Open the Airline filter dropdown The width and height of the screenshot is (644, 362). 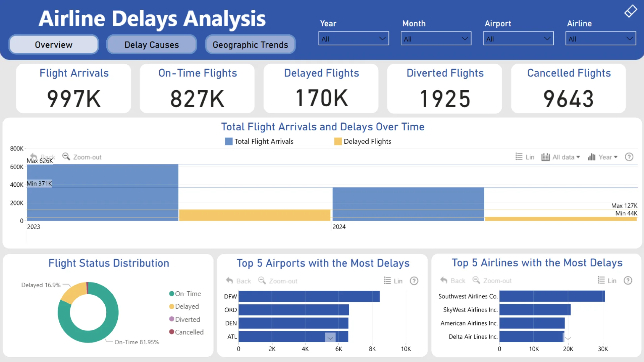[x=600, y=39]
